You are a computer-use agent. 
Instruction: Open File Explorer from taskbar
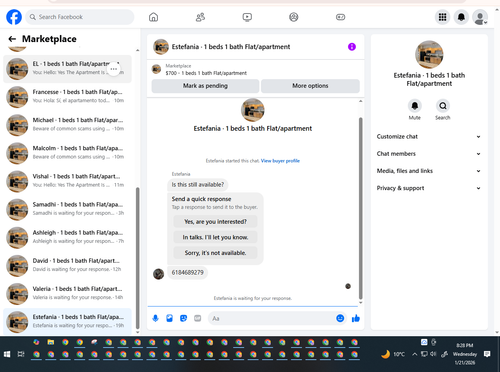pyautogui.click(x=51, y=342)
